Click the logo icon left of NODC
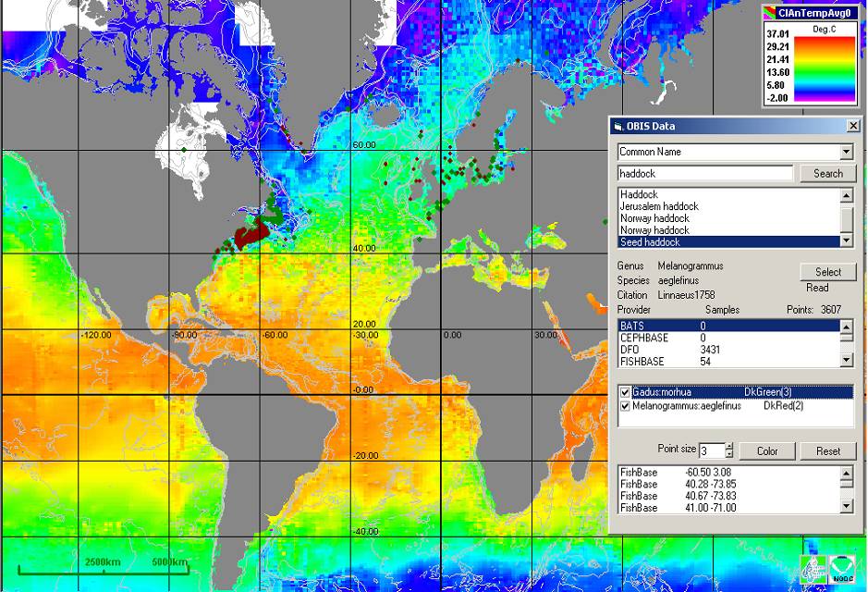This screenshot has height=592, width=868. (x=814, y=569)
